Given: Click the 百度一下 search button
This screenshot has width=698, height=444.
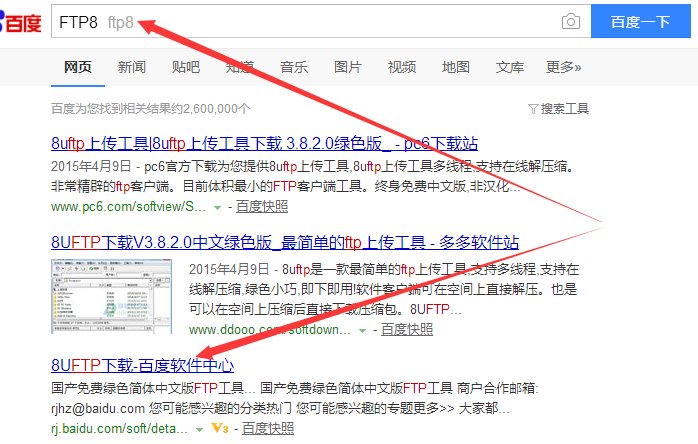Looking at the screenshot, I should (x=641, y=21).
